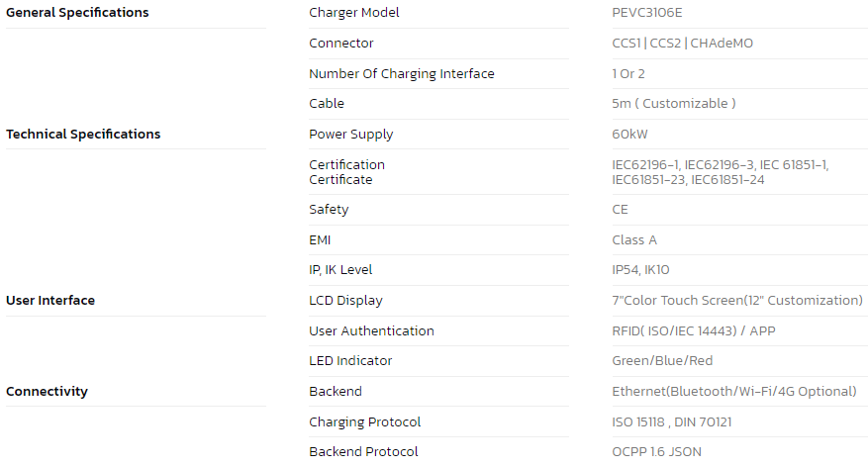Image resolution: width=868 pixels, height=467 pixels.
Task: Click the IP54, IK10 value
Action: [x=640, y=269]
